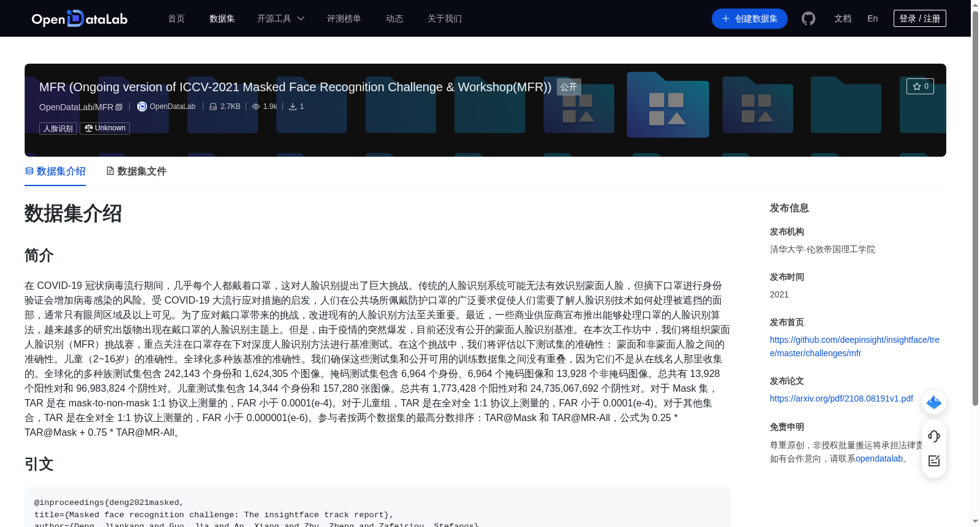Click the 公开 visibility badge
This screenshot has height=527, width=980.
[569, 87]
